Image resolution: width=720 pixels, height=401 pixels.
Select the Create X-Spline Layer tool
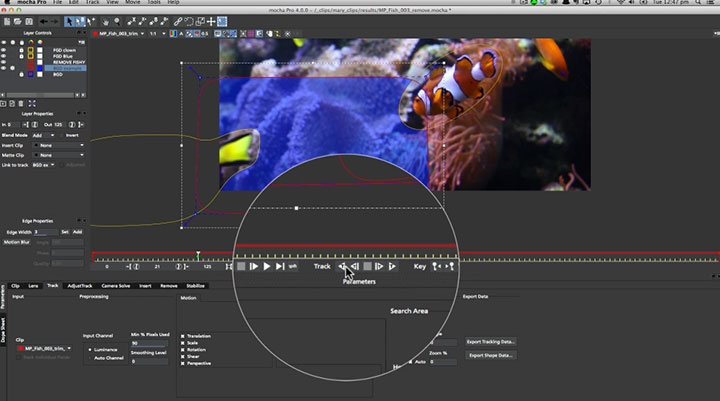click(x=132, y=22)
